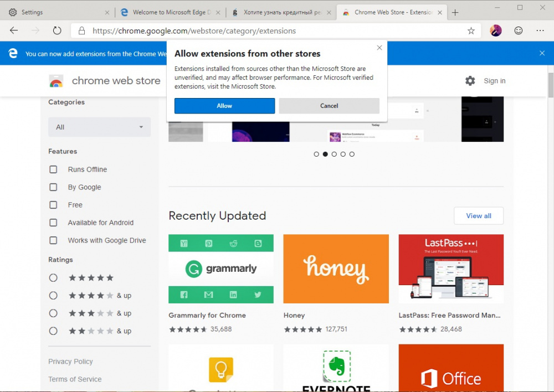Image resolution: width=554 pixels, height=392 pixels.
Task: Click the 127,751 ratings count
Action: click(x=336, y=329)
